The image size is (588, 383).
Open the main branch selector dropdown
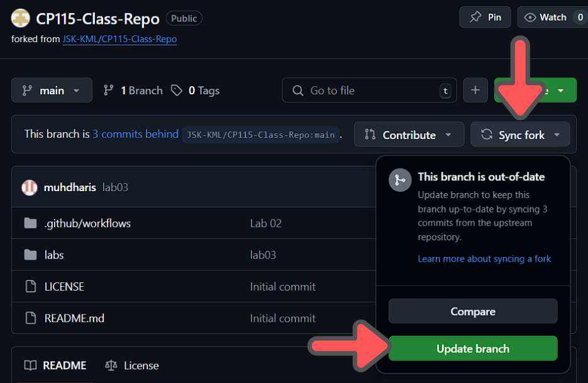pos(52,91)
